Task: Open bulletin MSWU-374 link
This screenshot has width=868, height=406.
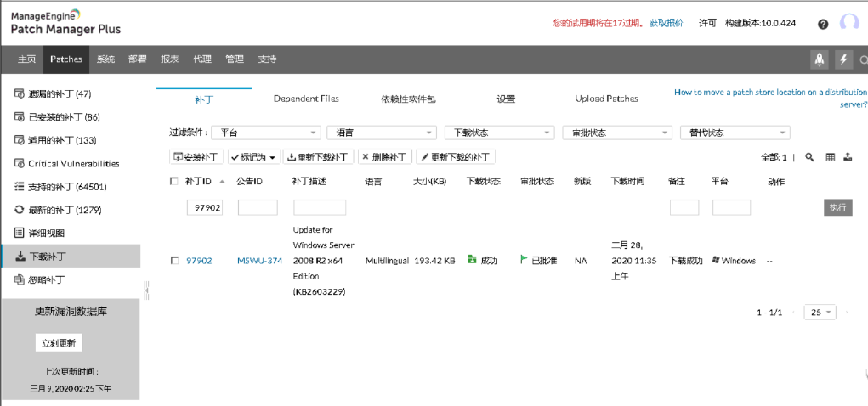Action: click(x=259, y=261)
